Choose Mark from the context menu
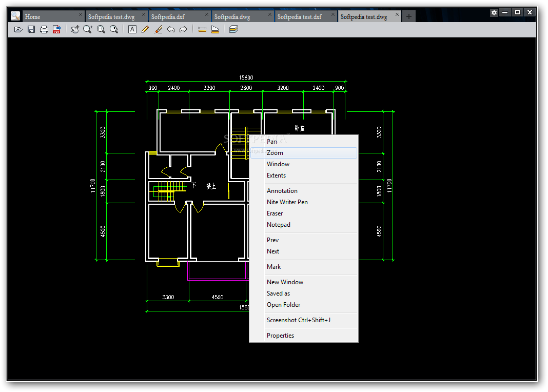 coord(303,267)
